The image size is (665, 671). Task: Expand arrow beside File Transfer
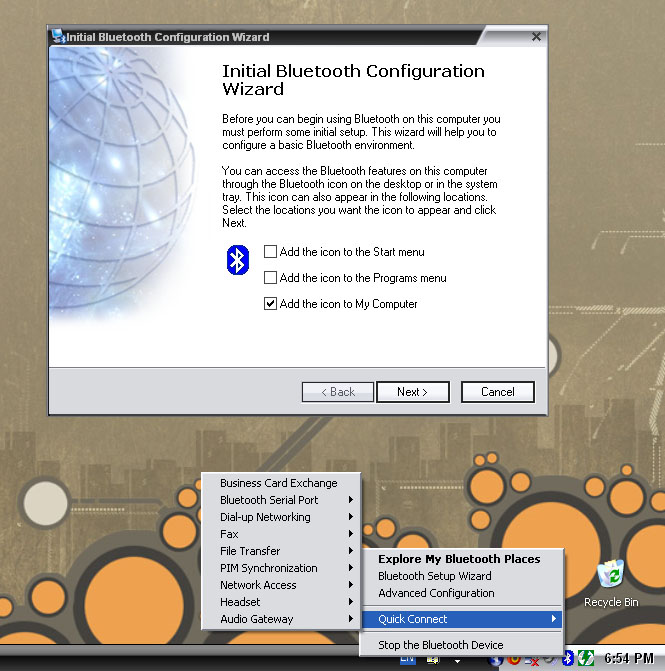tap(351, 551)
